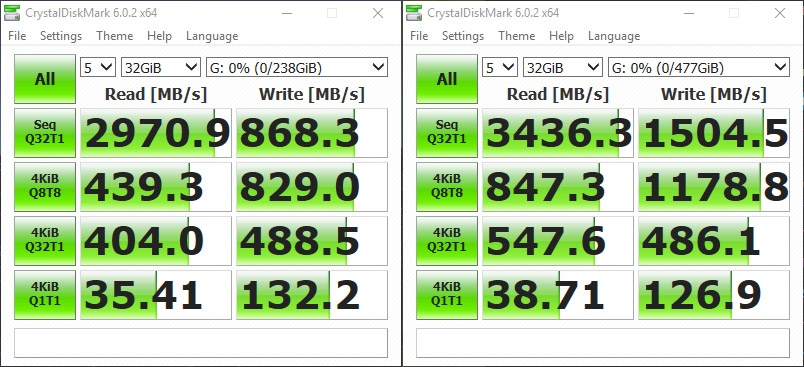
Task: Open Language menu in right window
Action: click(x=614, y=36)
